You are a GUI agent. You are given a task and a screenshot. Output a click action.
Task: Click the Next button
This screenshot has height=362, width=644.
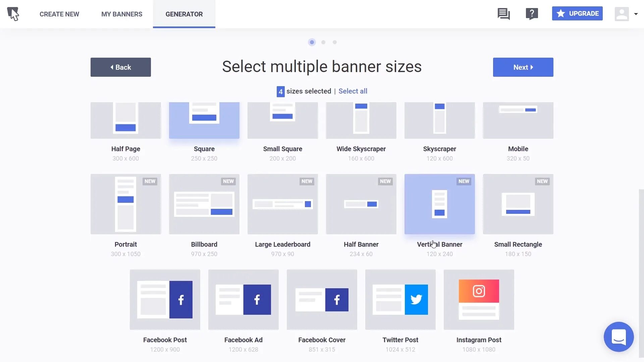pyautogui.click(x=523, y=67)
